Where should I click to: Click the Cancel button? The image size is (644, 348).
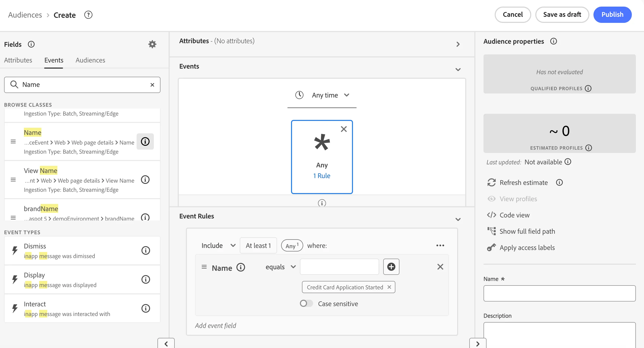512,14
